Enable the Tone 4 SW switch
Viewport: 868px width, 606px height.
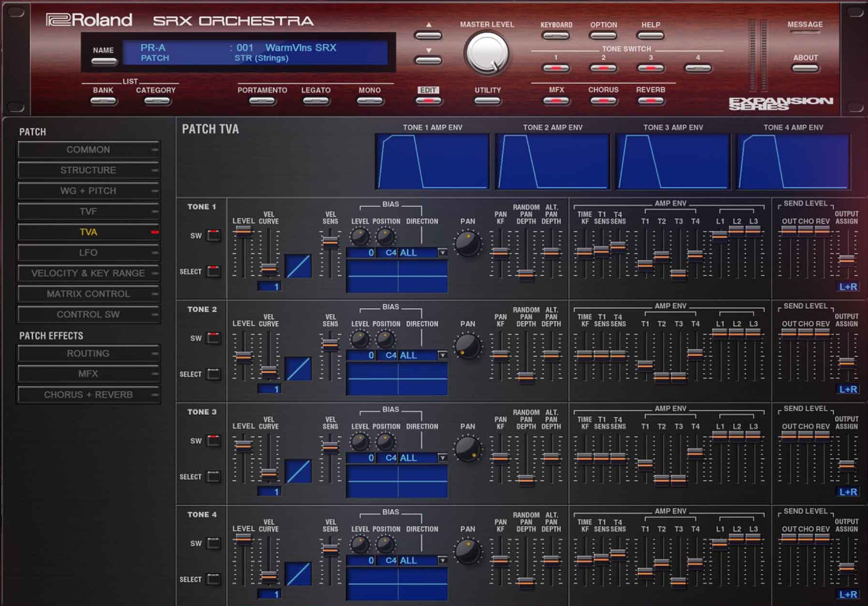213,543
